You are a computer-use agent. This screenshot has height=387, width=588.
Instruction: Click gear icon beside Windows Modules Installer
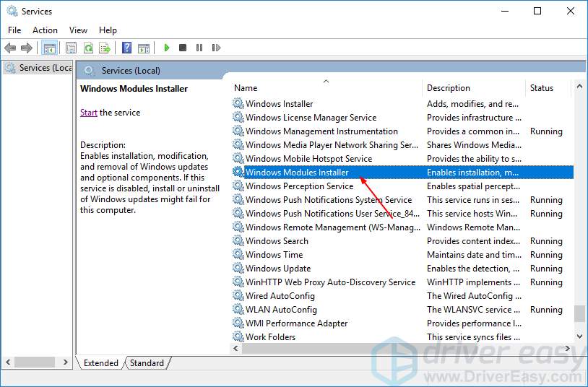click(238, 172)
